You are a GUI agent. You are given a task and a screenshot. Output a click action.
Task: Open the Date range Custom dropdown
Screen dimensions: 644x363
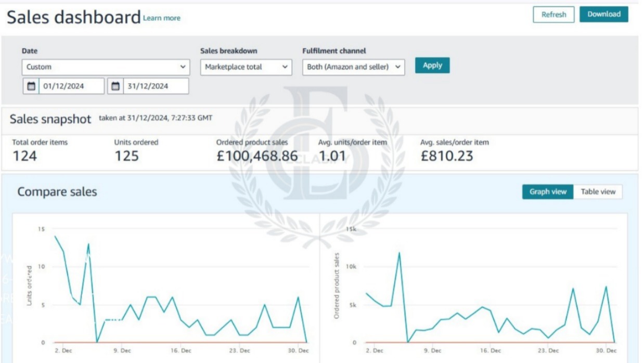(106, 67)
